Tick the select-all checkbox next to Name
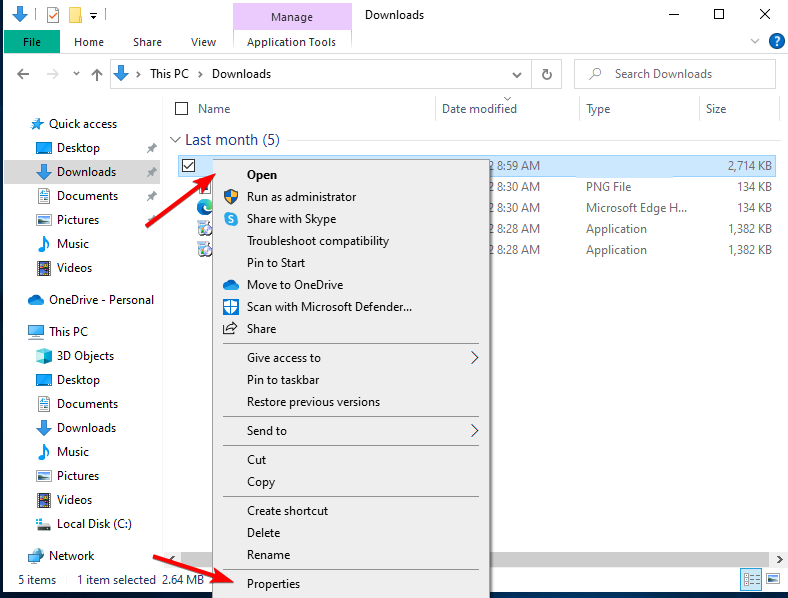The width and height of the screenshot is (788, 598). (x=181, y=109)
